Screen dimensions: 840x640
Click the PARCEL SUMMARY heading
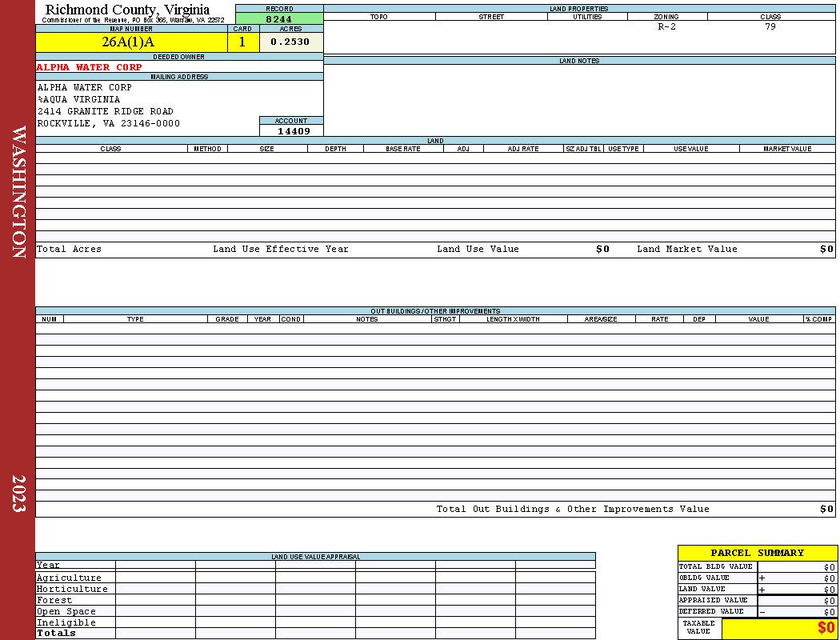(757, 553)
